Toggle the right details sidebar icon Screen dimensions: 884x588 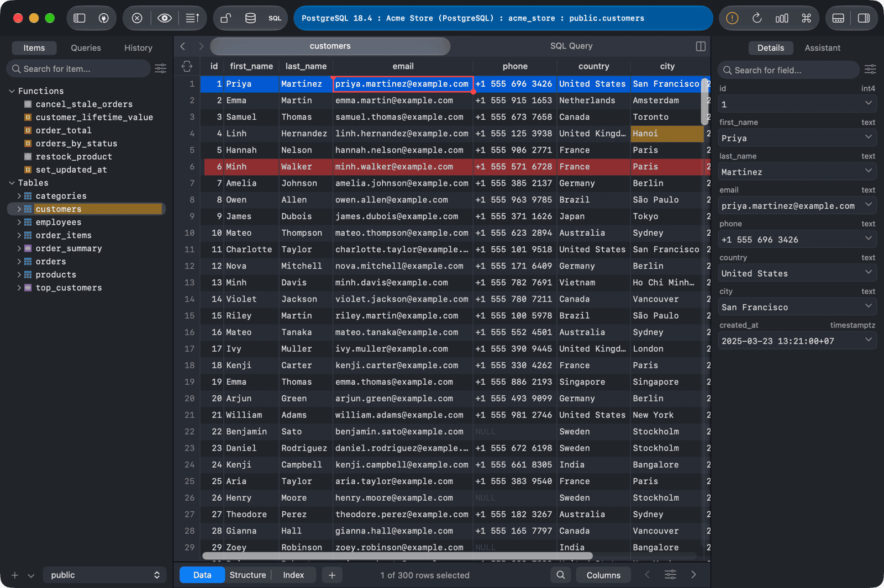(864, 18)
